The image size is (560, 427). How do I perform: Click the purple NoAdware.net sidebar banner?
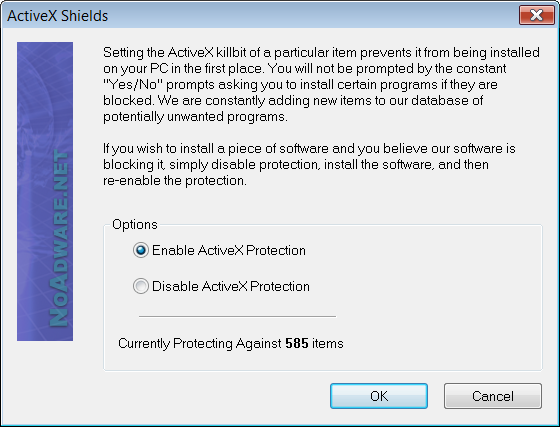(x=45, y=191)
